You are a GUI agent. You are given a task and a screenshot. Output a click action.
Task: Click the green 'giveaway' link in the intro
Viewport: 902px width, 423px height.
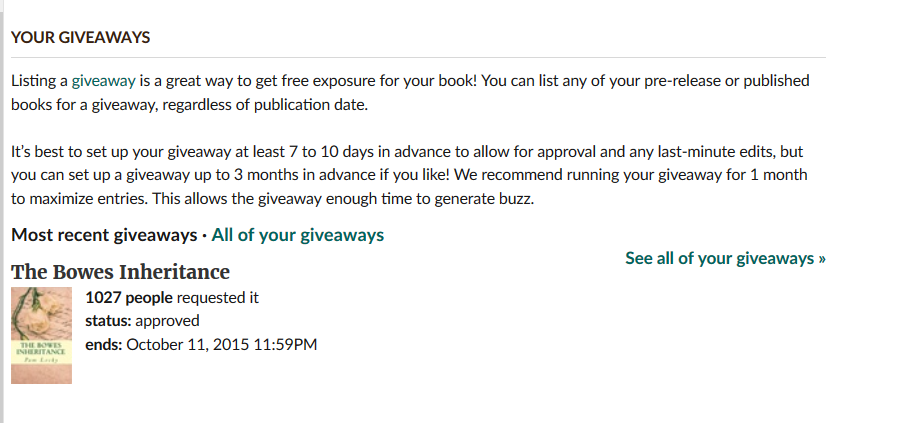pos(104,81)
